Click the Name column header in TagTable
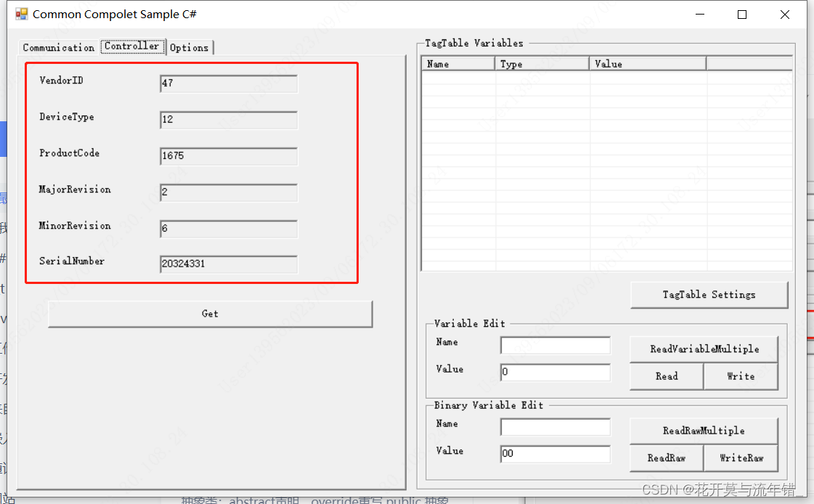This screenshot has height=504, width=814. point(458,64)
